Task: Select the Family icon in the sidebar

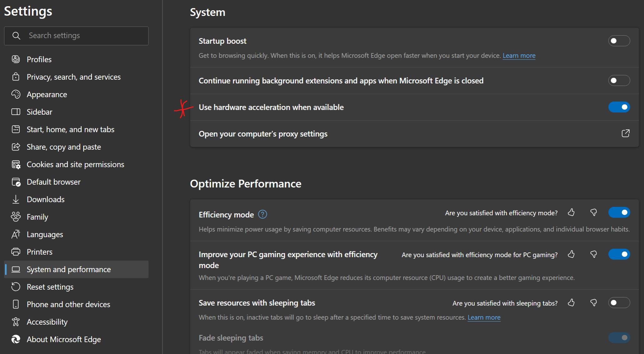Action: tap(16, 217)
